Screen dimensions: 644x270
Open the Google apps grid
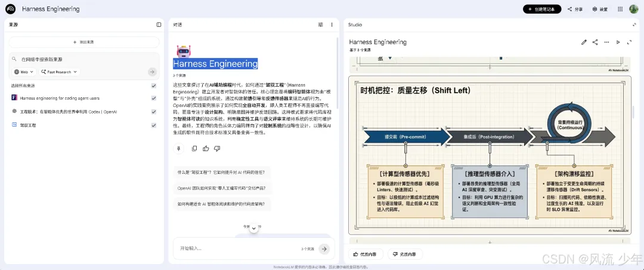(620, 9)
